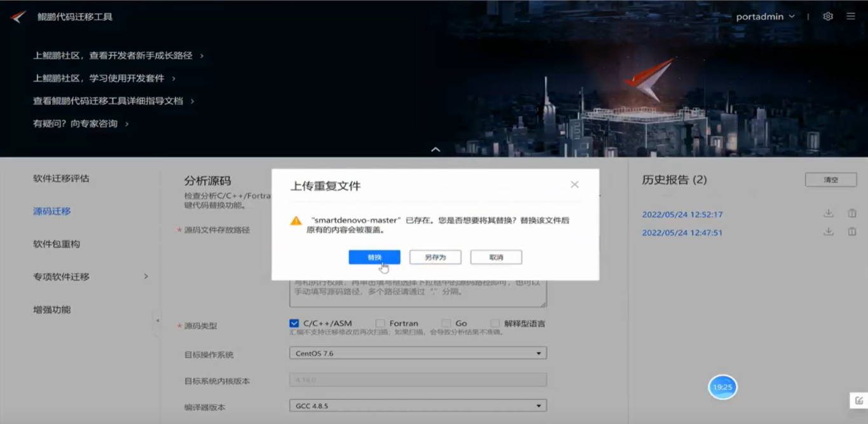Screen dimensions: 868x424
Task: Check the 解释型语言 checkbox
Action: 495,323
